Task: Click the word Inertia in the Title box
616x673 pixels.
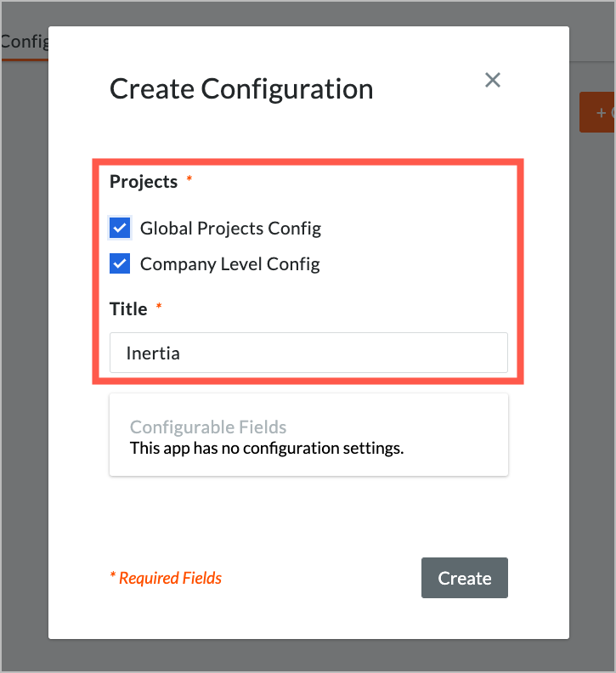Action: pos(153,353)
